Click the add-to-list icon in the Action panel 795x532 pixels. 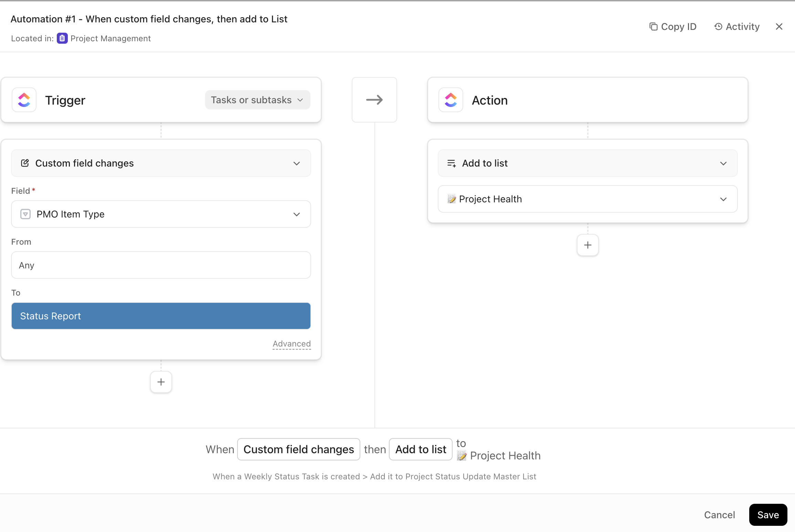coord(451,163)
